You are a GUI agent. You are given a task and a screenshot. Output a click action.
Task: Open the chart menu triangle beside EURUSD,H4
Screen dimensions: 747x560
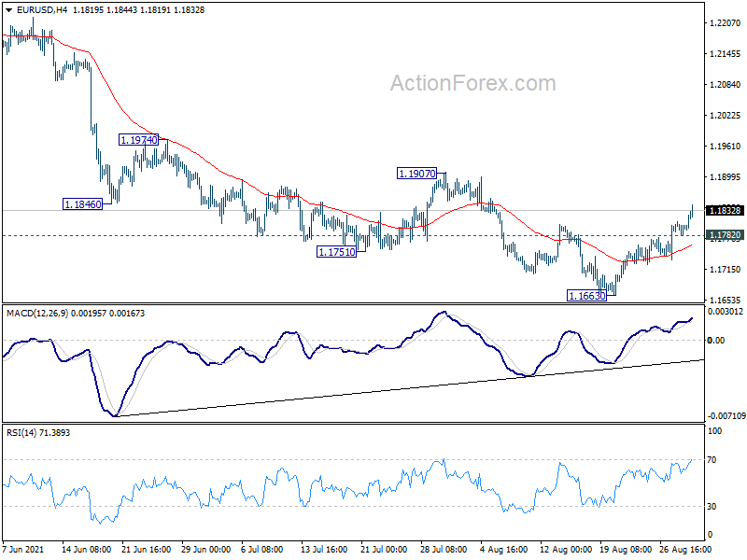click(9, 10)
